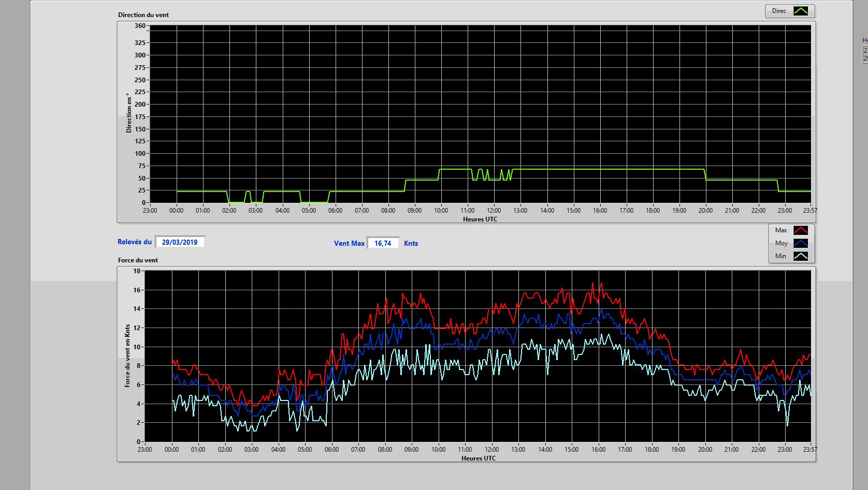Click the 18:00 tick on wind force chart
The width and height of the screenshot is (868, 490).
[x=652, y=450]
